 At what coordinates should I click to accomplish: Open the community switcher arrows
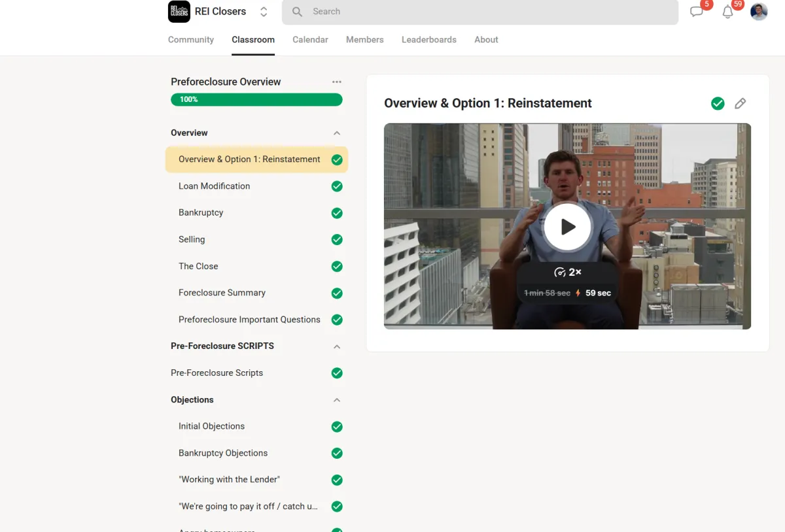(264, 12)
